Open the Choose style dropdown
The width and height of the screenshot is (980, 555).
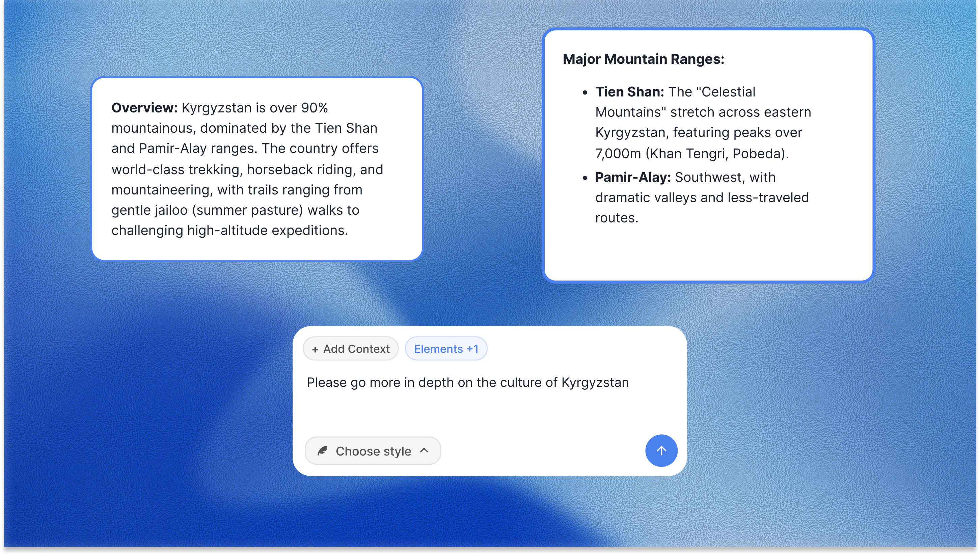(373, 451)
